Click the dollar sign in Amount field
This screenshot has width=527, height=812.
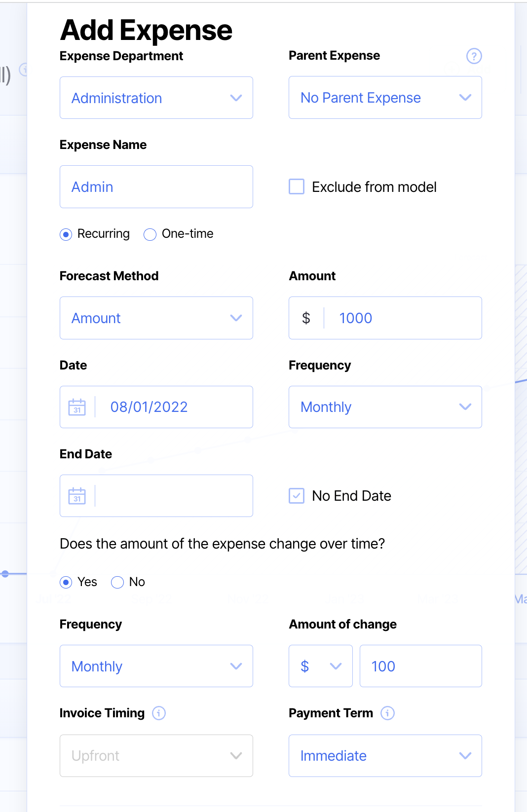pos(306,318)
